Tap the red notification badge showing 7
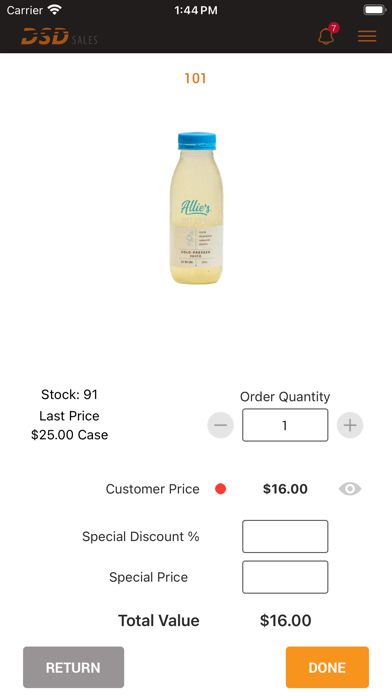 tap(334, 28)
